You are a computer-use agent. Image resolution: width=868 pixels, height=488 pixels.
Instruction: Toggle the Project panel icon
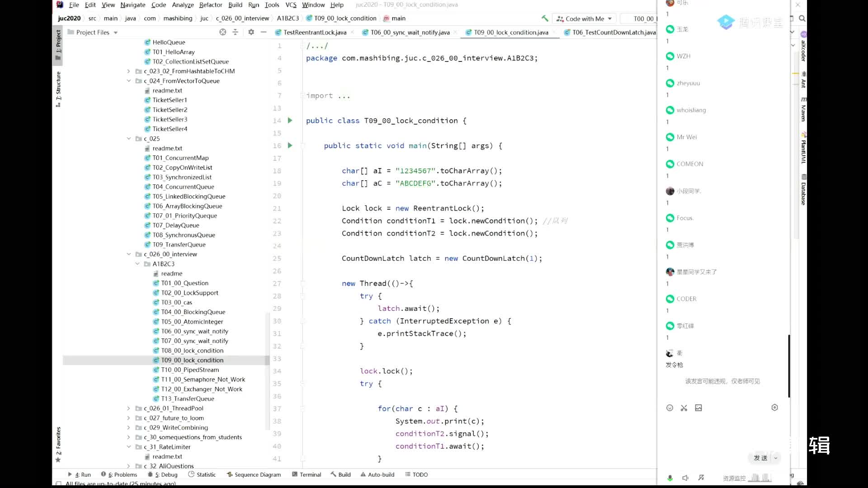59,45
